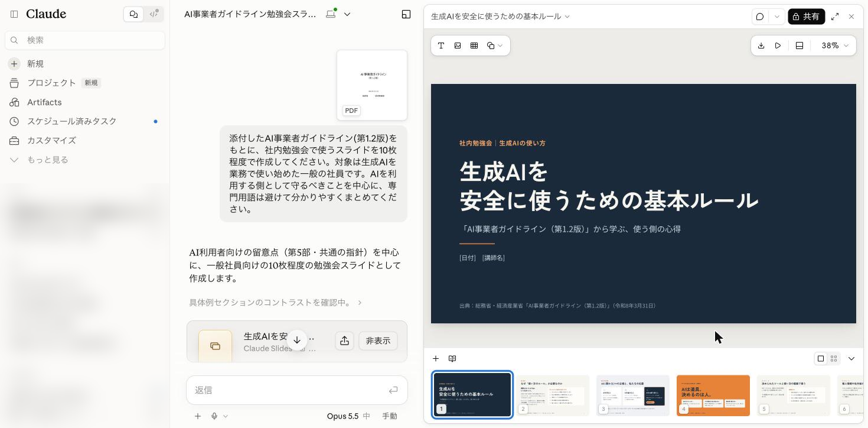Screen dimensions: 868x428
Task: Switch to the chat mode toggle
Action: coord(133,14)
